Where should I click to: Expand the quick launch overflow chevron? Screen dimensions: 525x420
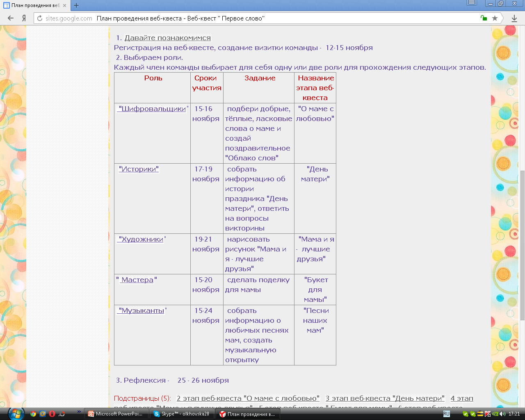pos(79,411)
